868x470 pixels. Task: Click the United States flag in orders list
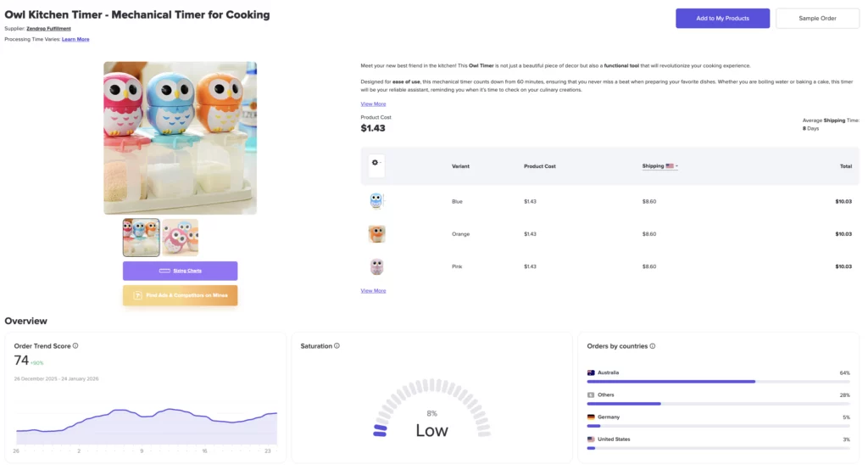pyautogui.click(x=591, y=439)
